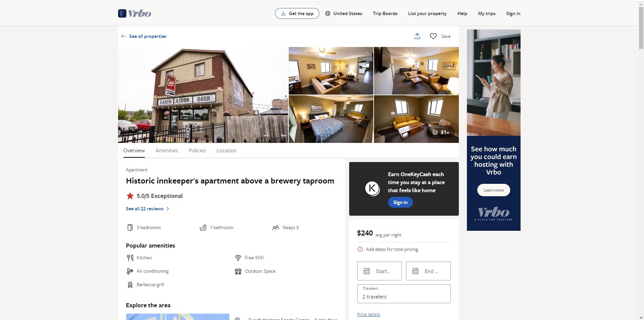Click the Vrbo hosting ad image
Screen dimensions: 644x320
click(x=494, y=83)
